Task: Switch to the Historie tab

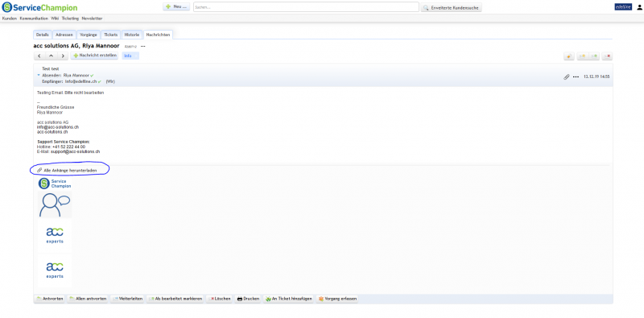Action: pos(132,35)
